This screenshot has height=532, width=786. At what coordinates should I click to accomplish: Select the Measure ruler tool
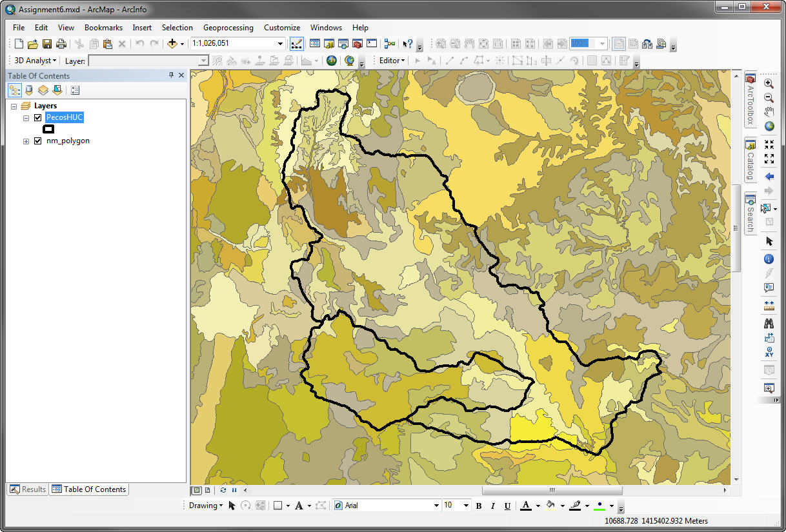click(x=769, y=305)
